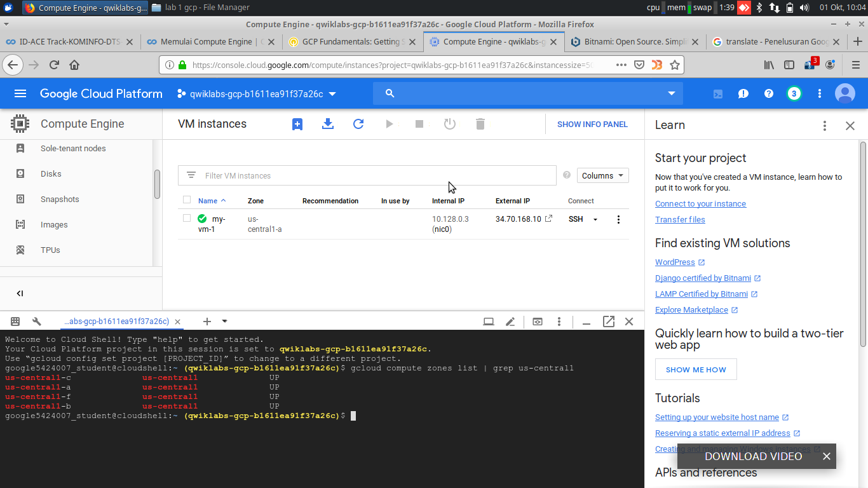Delete the selected VM instance
Screen dimensions: 868x488
[480, 124]
